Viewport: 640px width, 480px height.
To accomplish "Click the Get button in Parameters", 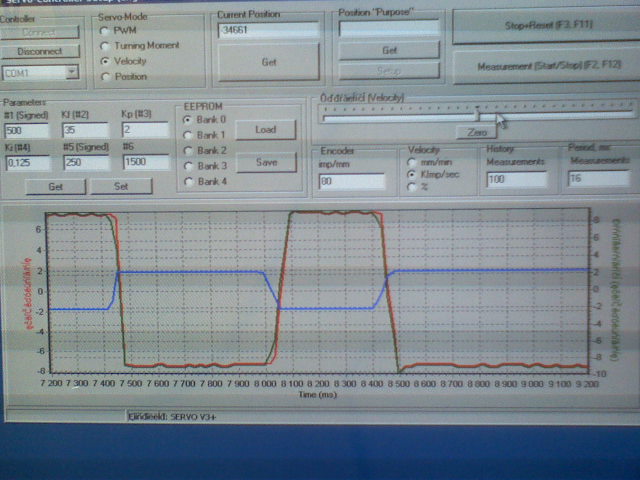I will coord(55,187).
